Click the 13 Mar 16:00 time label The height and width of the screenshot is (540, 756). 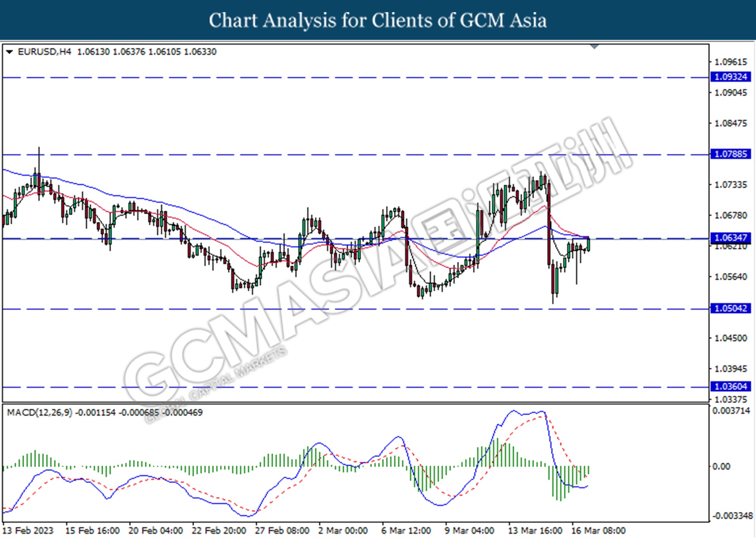coord(535,531)
